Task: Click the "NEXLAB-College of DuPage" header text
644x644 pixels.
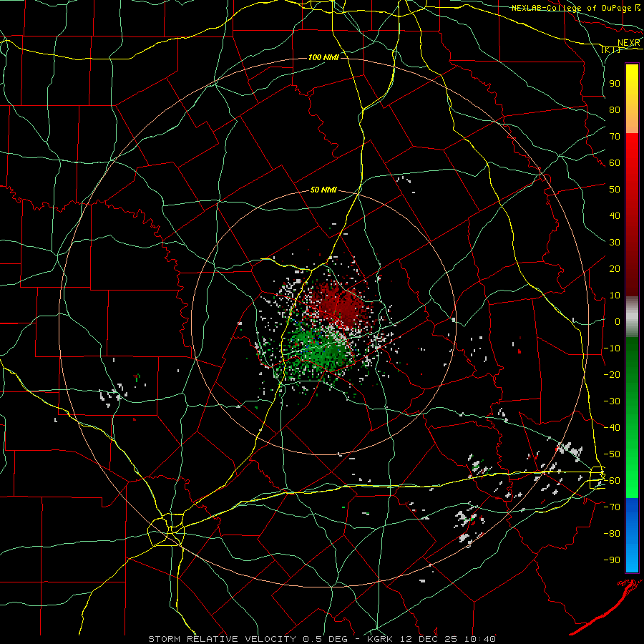Action: [572, 8]
